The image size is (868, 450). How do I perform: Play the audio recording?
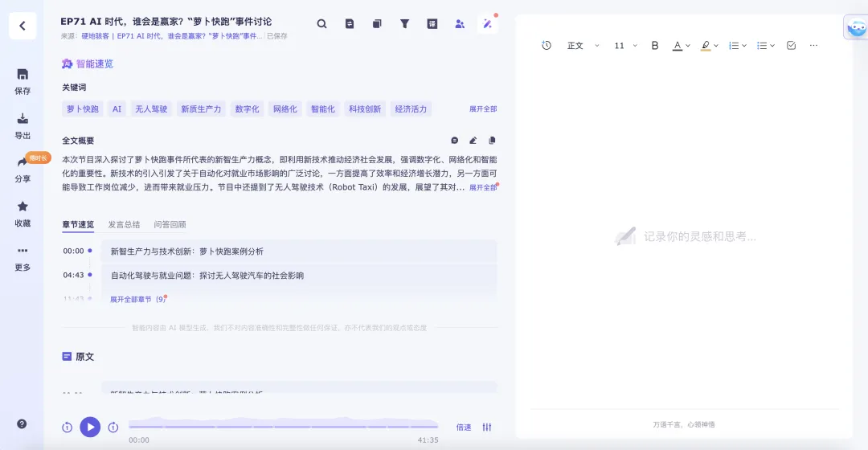(90, 427)
